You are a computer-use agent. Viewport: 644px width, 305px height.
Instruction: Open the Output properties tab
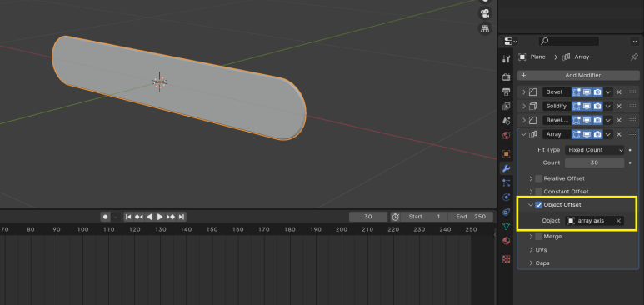coord(506,92)
